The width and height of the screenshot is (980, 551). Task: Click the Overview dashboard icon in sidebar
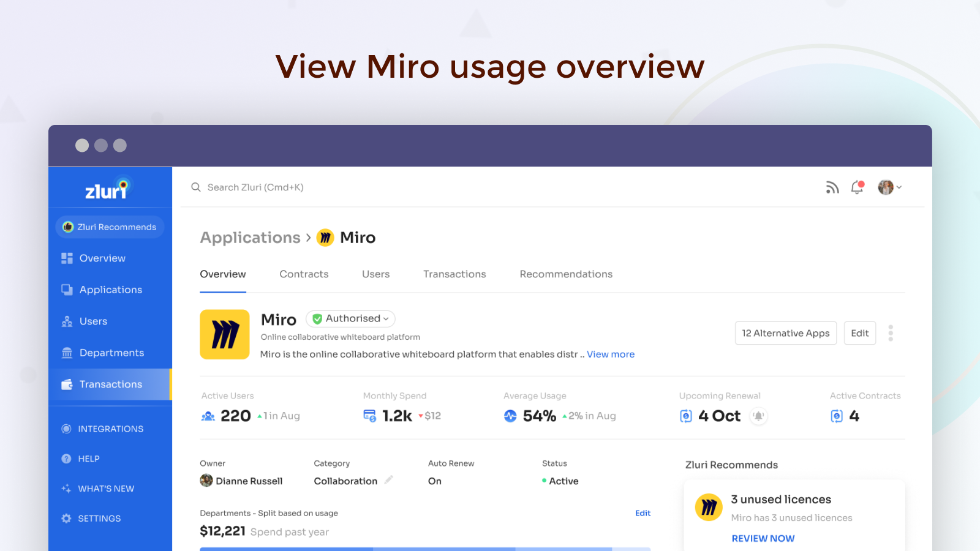click(67, 258)
